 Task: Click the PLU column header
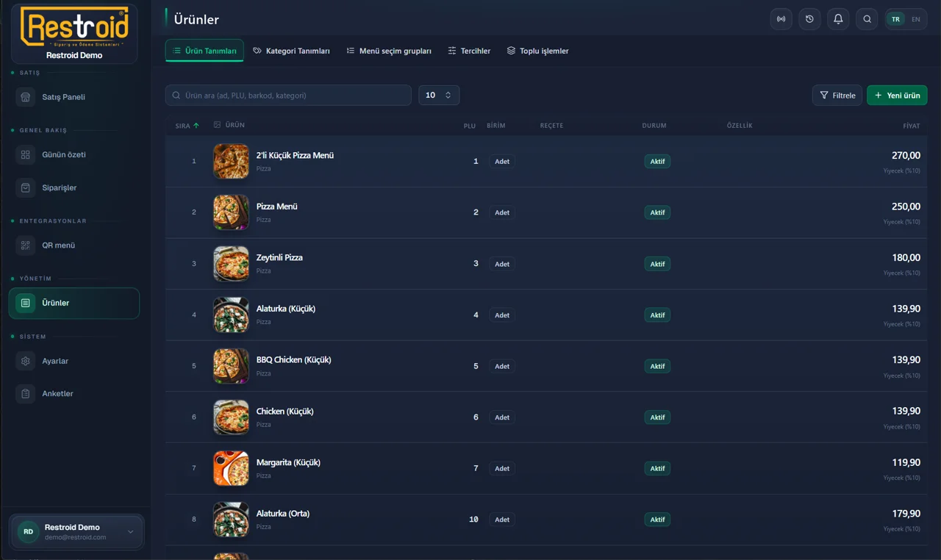pyautogui.click(x=469, y=126)
